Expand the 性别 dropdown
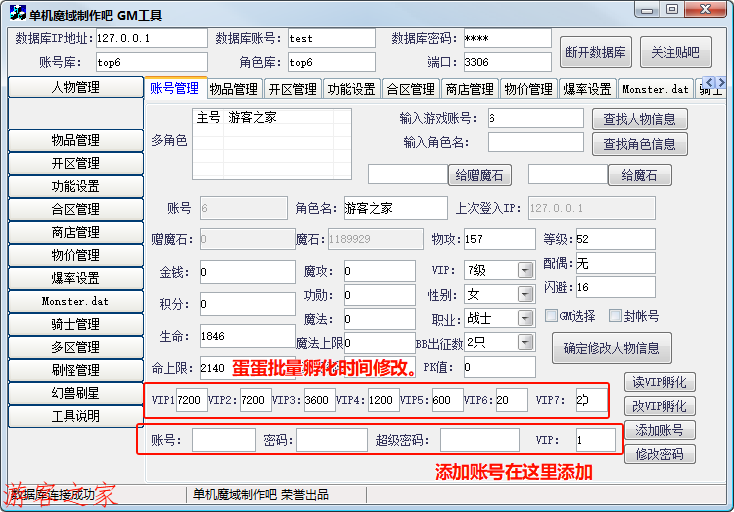Image resolution: width=734 pixels, height=512 pixels. (524, 295)
